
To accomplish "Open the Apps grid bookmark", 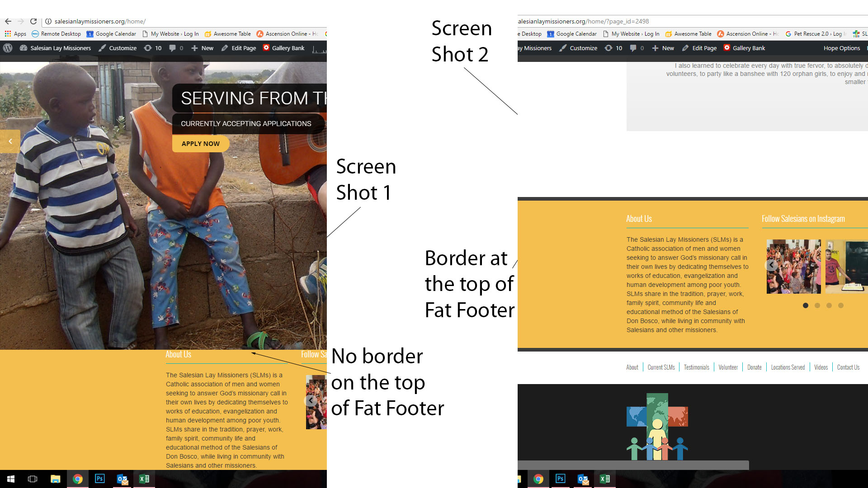I will tap(15, 34).
